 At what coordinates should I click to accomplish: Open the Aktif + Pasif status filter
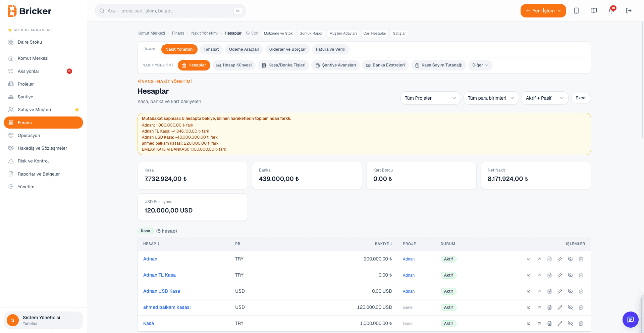point(545,98)
